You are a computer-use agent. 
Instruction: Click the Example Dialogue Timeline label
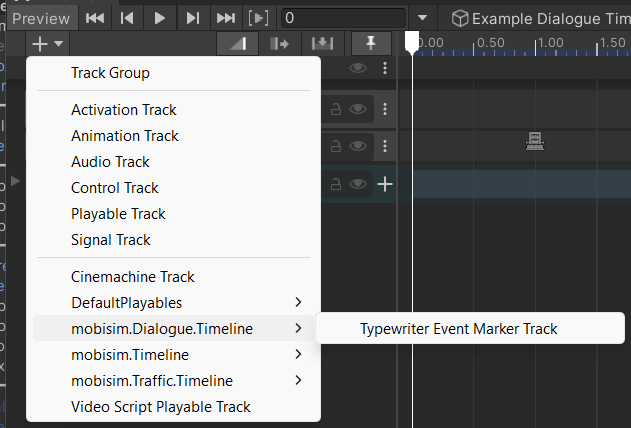click(551, 19)
